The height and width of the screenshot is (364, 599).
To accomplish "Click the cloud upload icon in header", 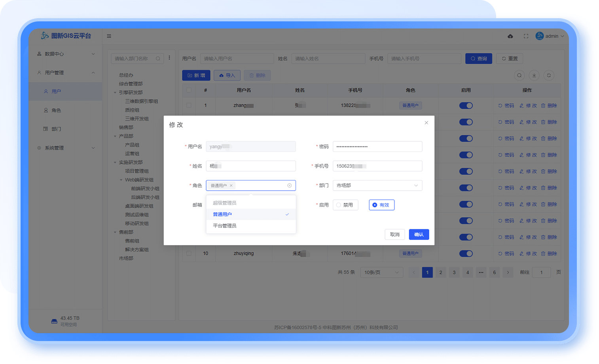I will [510, 36].
